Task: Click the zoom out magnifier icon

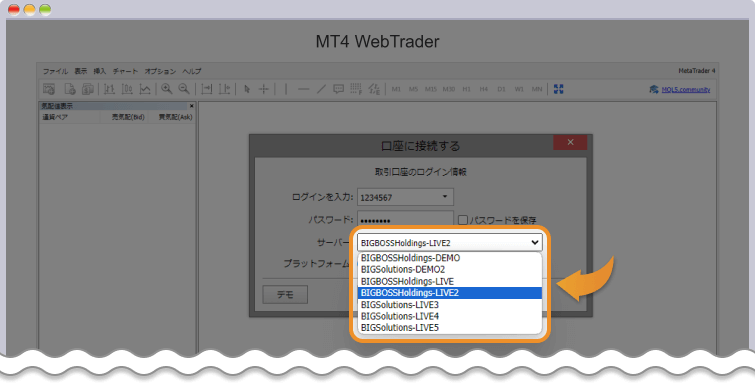Action: [184, 89]
